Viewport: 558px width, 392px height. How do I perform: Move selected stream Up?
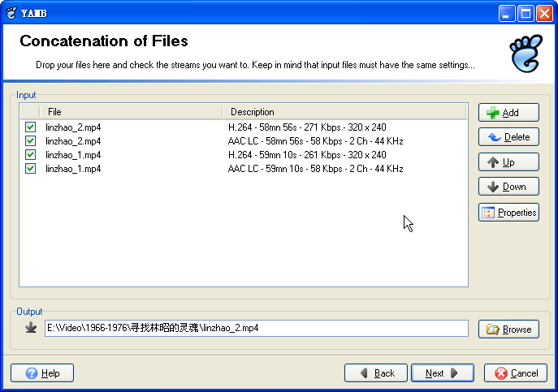click(x=508, y=162)
